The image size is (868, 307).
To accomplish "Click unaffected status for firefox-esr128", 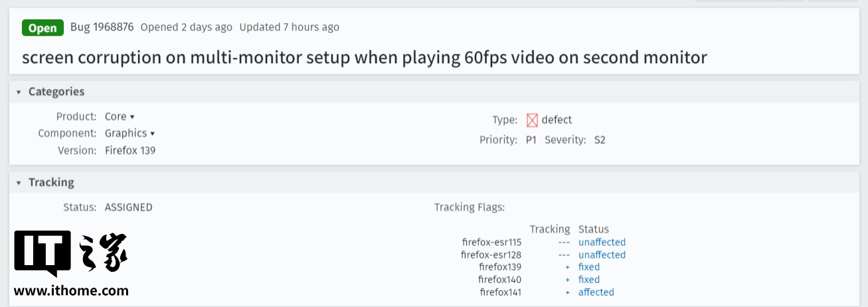I will click(602, 255).
